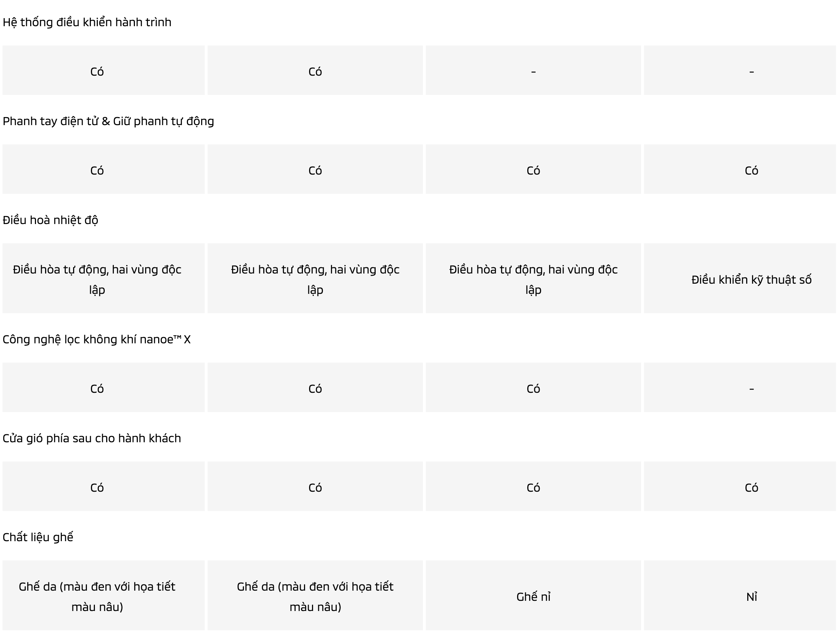This screenshot has width=840, height=635.
Task: Click the dash cell in last column of nanoe X row
Action: [x=751, y=388]
